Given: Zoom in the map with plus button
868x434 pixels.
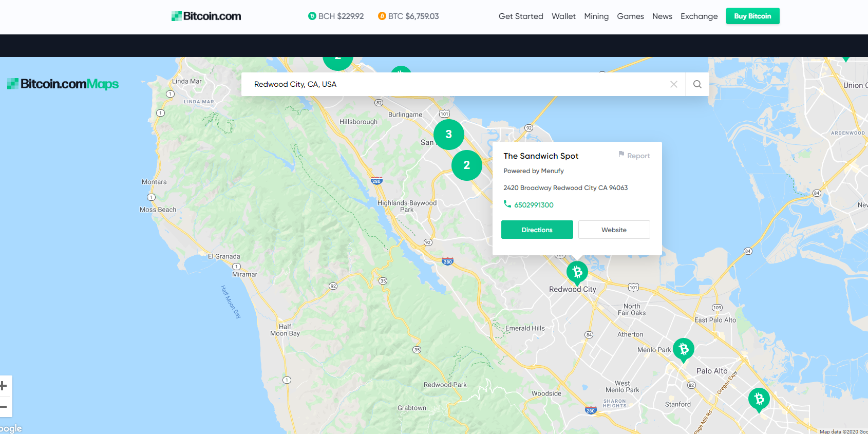Looking at the screenshot, I should tap(4, 386).
